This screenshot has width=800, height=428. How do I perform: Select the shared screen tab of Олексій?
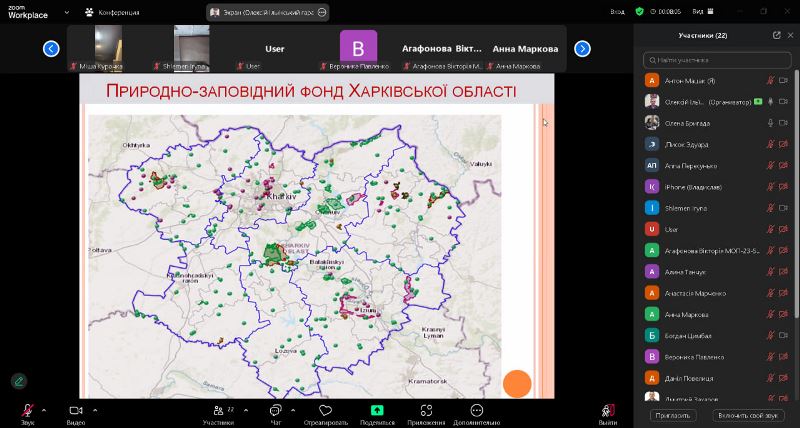coord(267,12)
